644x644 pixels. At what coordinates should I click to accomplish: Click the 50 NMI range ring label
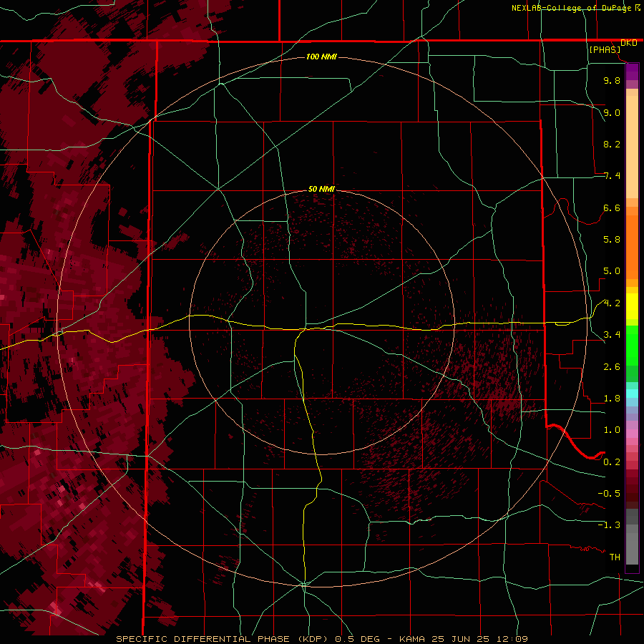click(x=321, y=189)
